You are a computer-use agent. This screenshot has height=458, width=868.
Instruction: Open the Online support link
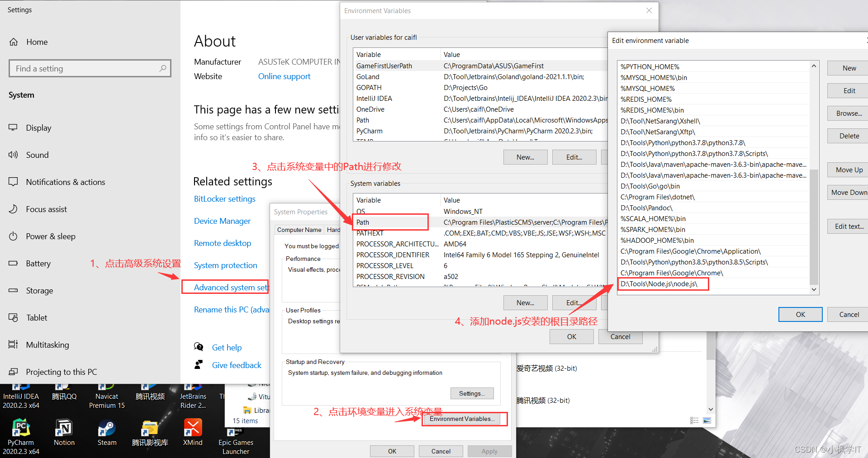[x=284, y=76]
